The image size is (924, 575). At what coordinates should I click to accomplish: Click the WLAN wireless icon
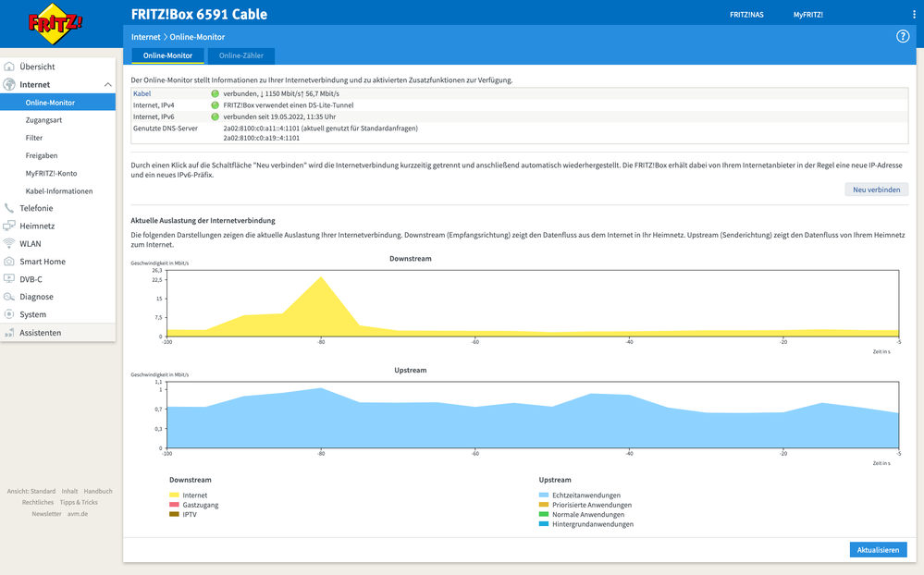pos(10,244)
